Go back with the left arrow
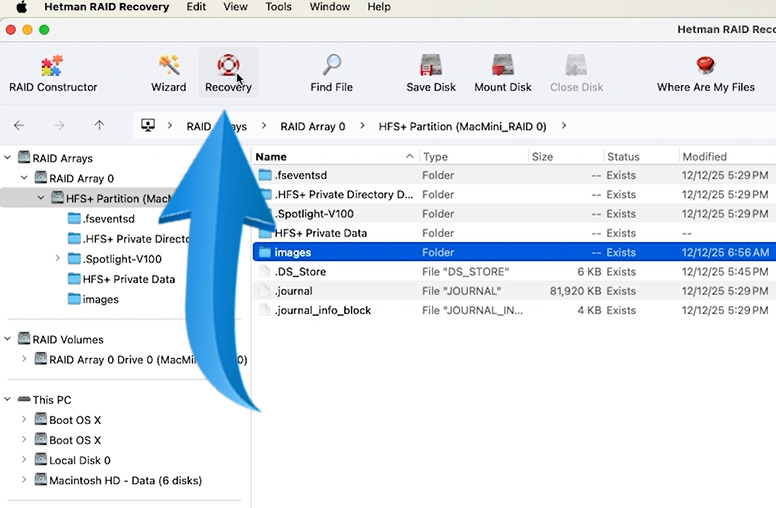 click(x=19, y=126)
